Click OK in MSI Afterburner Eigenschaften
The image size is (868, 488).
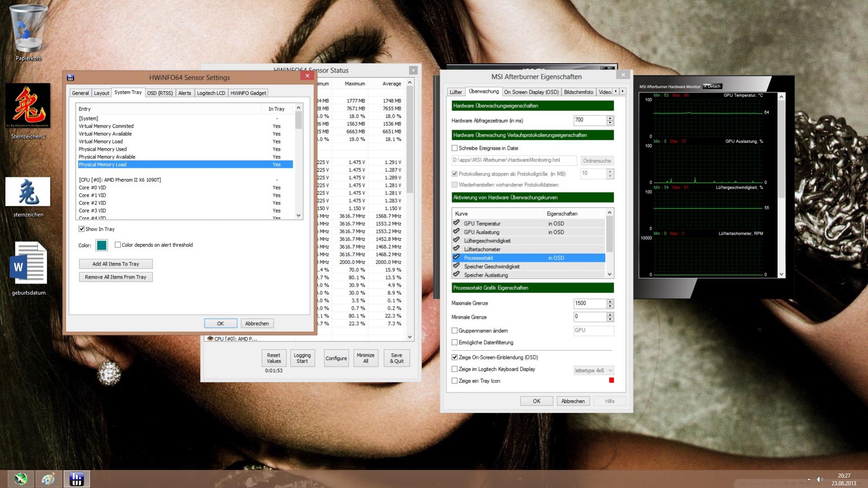536,401
